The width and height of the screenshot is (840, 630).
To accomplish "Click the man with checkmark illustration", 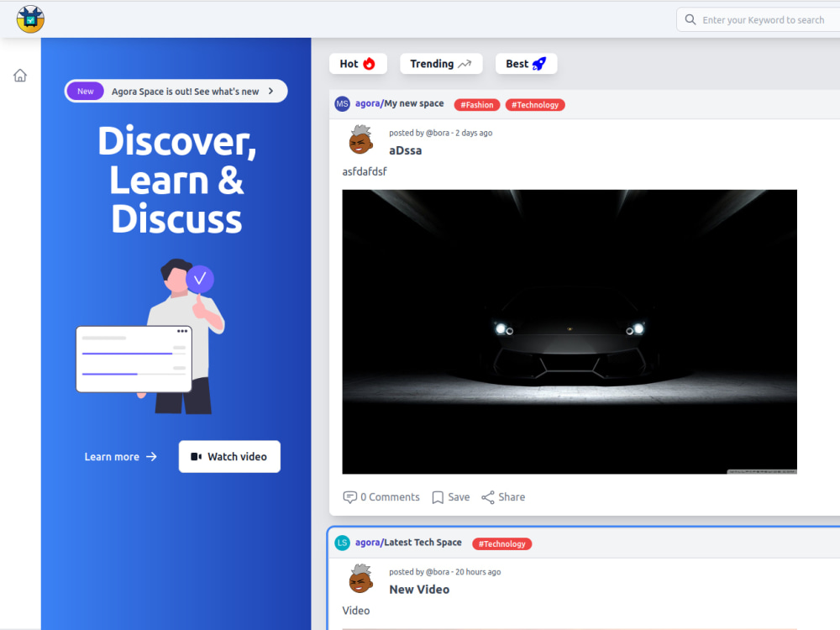I will pyautogui.click(x=151, y=337).
